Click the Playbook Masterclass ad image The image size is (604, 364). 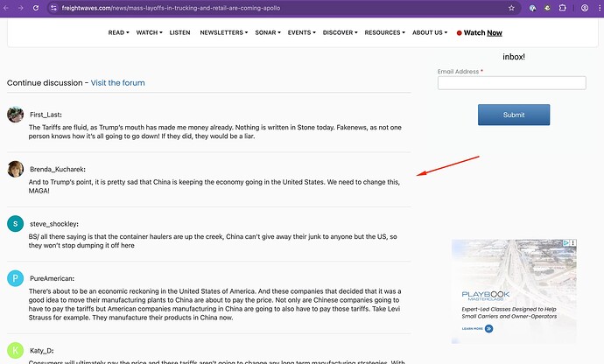[514, 291]
